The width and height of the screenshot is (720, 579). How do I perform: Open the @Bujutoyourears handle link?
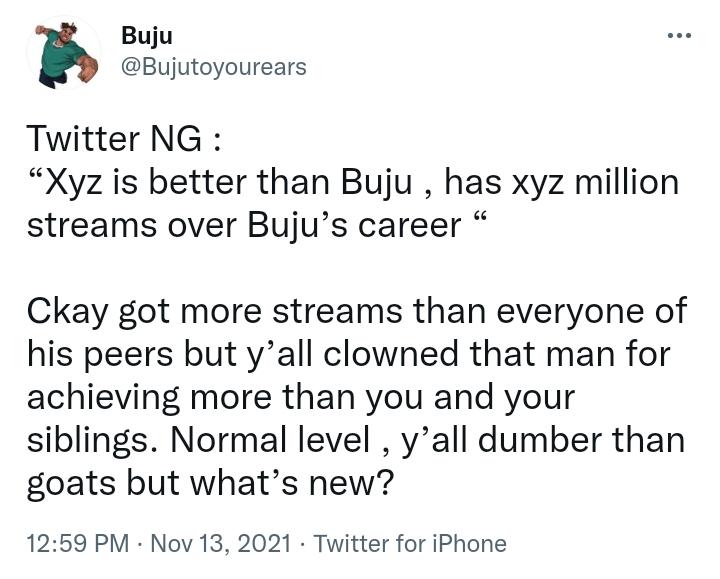[214, 67]
